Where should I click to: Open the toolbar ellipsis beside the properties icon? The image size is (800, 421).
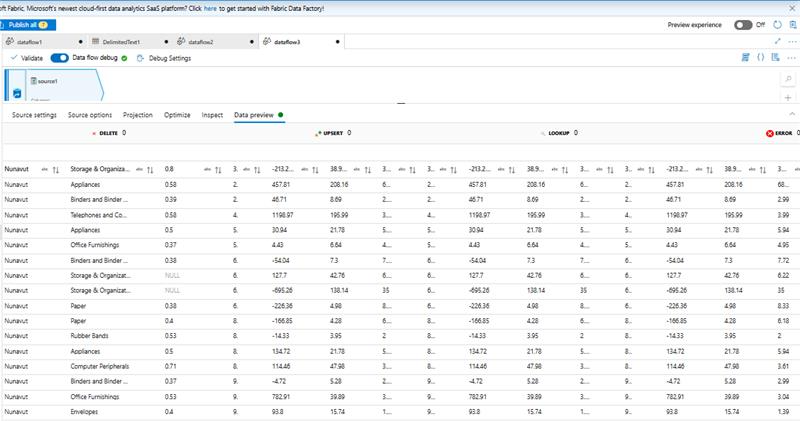791,58
